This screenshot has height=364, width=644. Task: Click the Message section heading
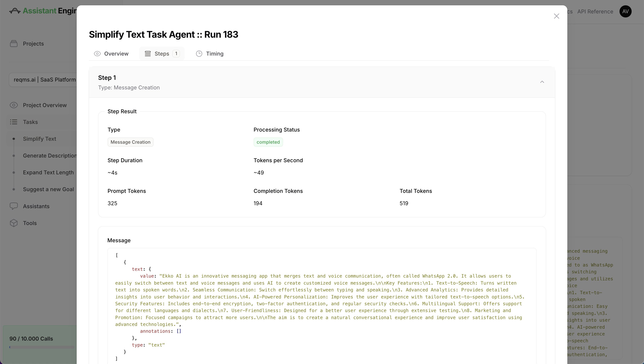(119, 240)
